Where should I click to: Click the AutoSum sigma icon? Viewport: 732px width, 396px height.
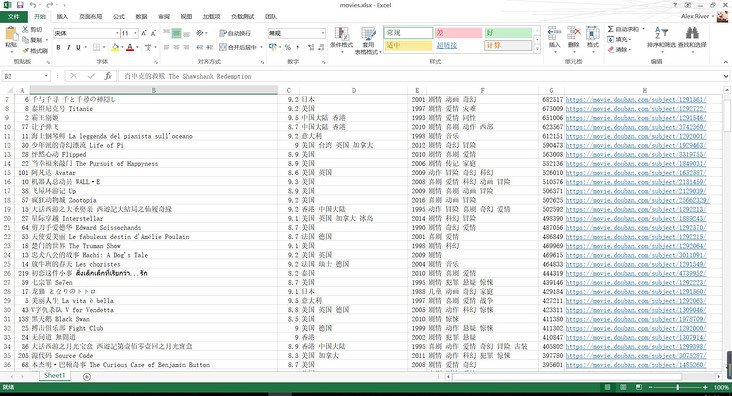pos(611,29)
